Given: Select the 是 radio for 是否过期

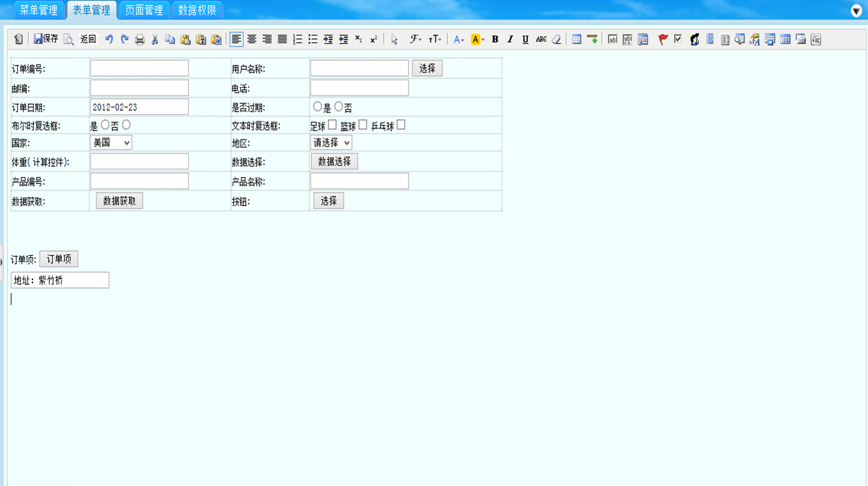Looking at the screenshot, I should coord(318,106).
